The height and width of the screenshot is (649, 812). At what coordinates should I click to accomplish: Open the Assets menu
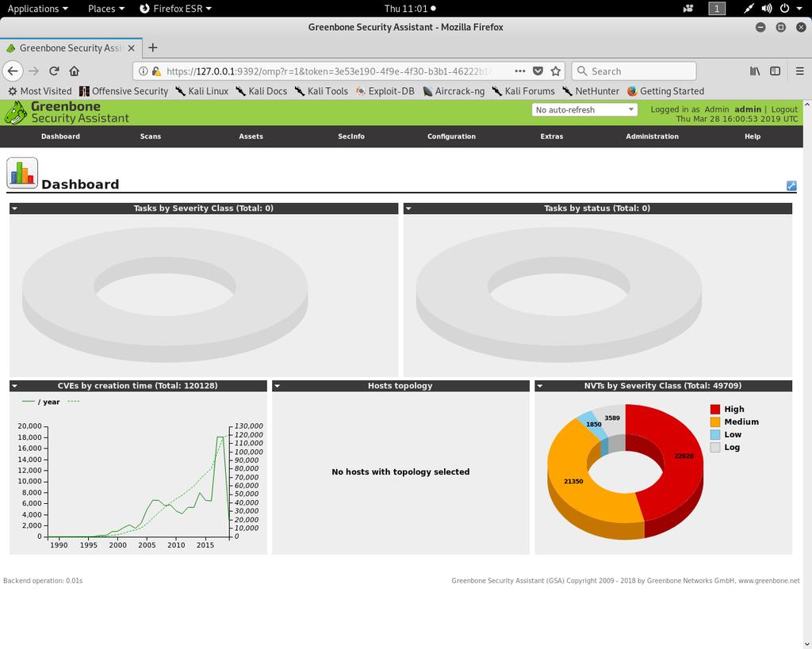[251, 136]
